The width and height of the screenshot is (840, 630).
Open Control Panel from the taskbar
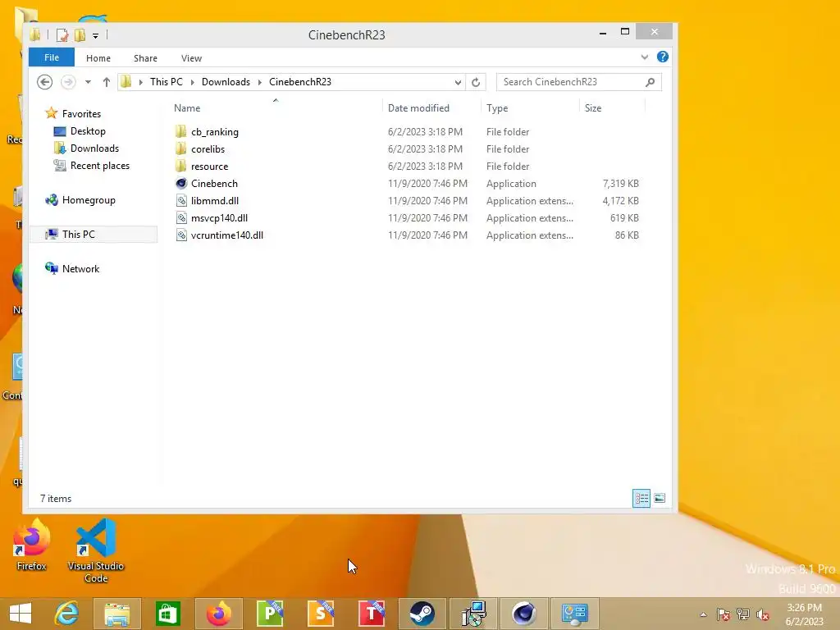tap(575, 614)
